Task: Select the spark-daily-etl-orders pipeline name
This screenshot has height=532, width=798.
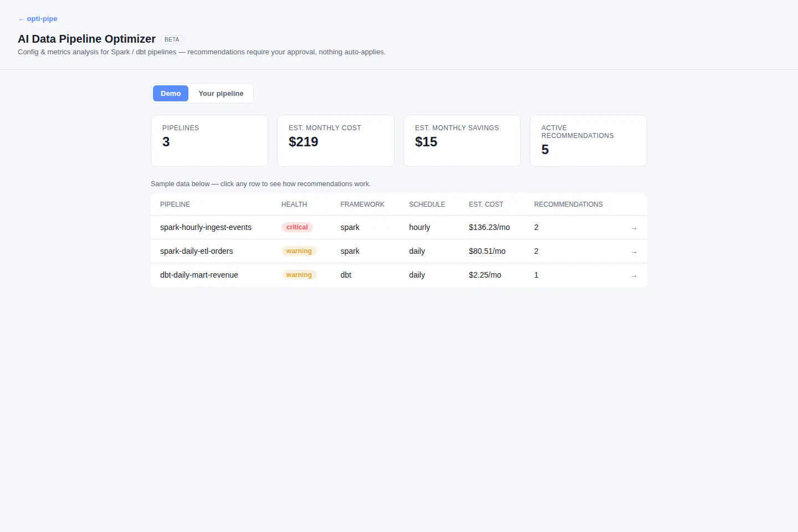Action: [196, 251]
